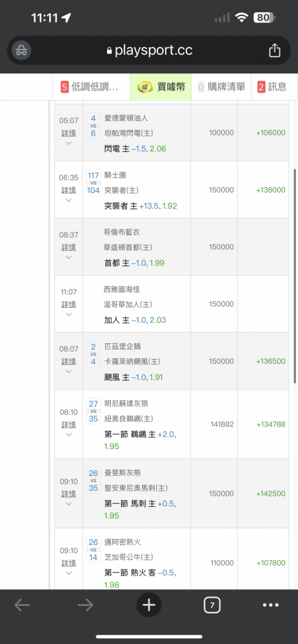298x644 pixels.
Task: Open the 訊息 messages tab
Action: [x=272, y=87]
